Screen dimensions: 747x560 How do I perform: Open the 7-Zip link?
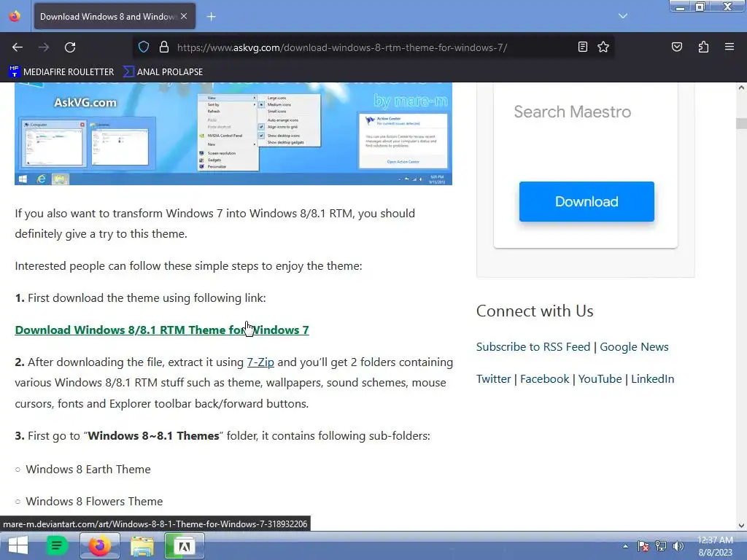[260, 362]
